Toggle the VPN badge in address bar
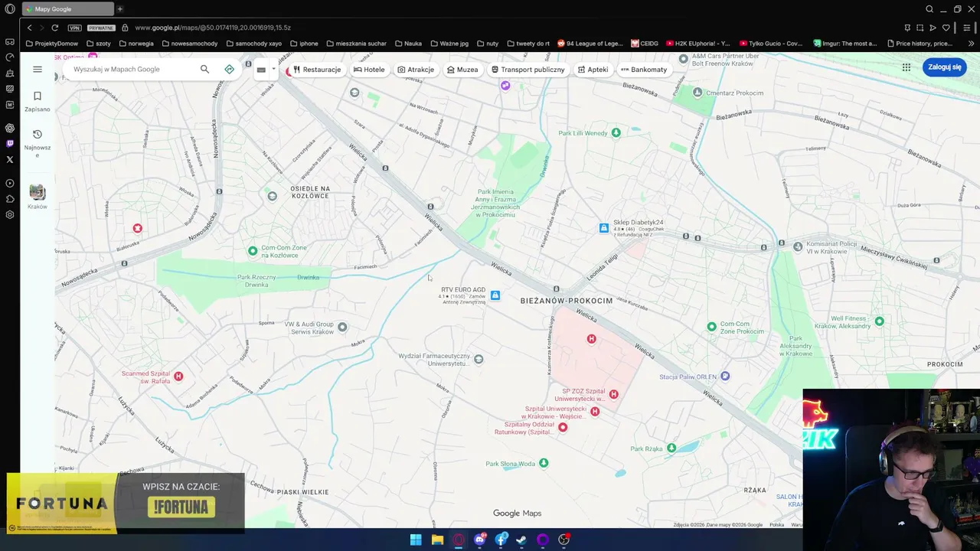This screenshot has width=980, height=551. coord(74,28)
